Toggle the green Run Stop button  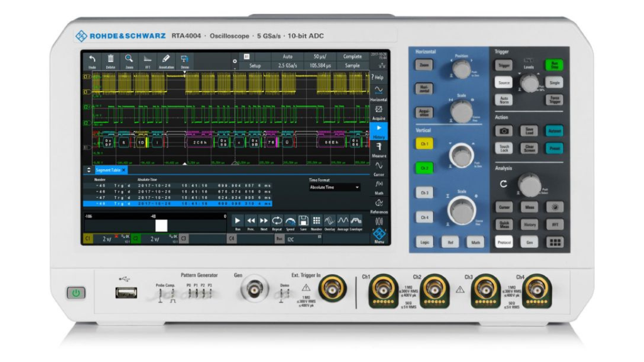pos(554,64)
